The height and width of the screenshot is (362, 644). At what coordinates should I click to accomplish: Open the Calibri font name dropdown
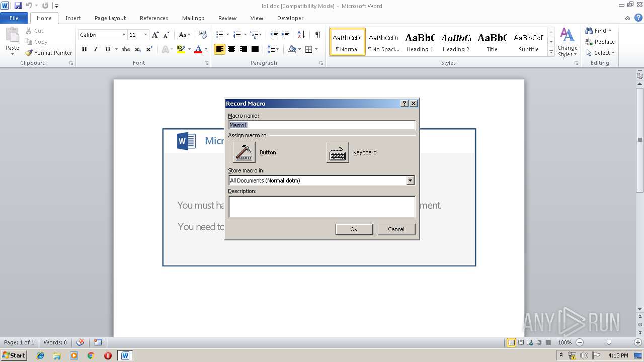tap(124, 35)
